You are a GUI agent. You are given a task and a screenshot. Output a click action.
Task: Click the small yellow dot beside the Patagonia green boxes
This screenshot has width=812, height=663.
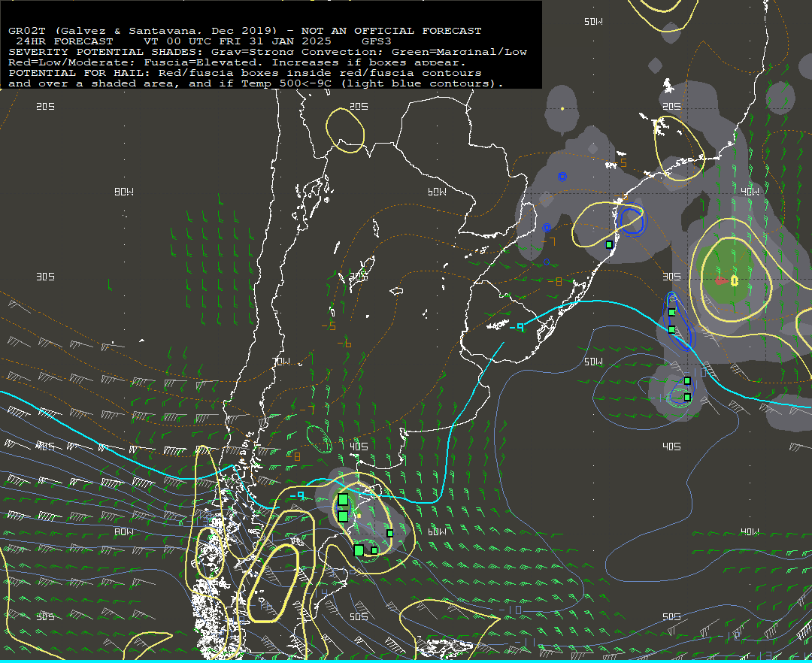coord(359,516)
